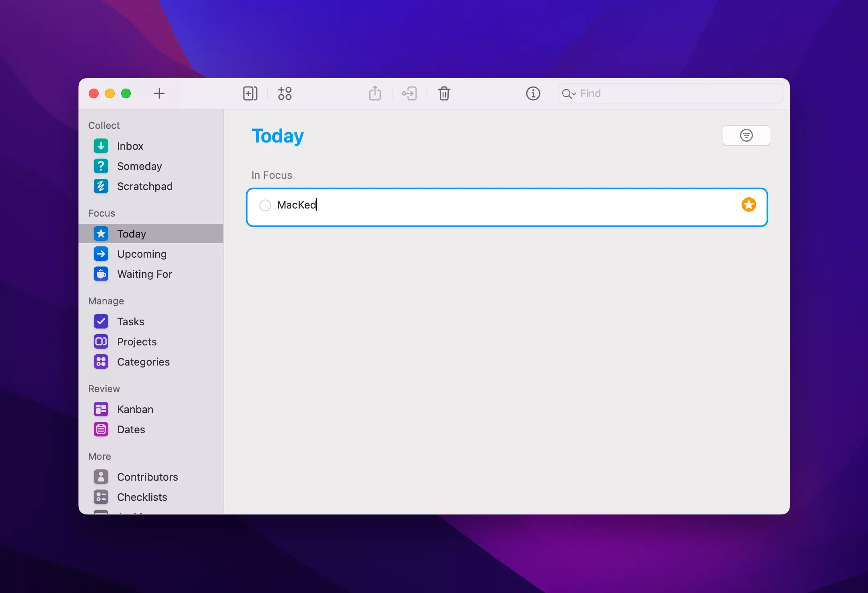Click the new project toolbar icon
This screenshot has width=868, height=593.
point(250,93)
